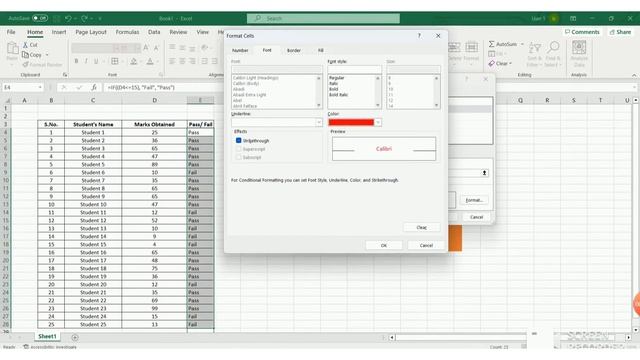Screen dimensions: 640x360
Task: Click the Share button
Action: point(620,32)
